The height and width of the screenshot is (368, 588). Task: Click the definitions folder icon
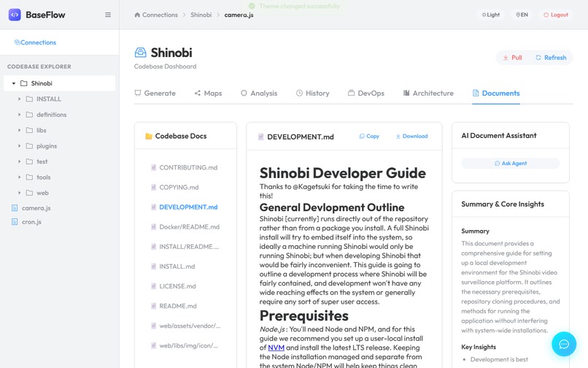click(x=29, y=115)
